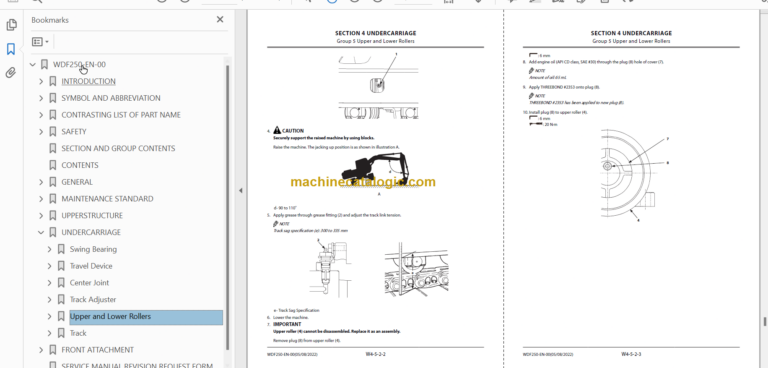Click the Bookmarks panel icon in sidebar
The image size is (768, 368).
11,49
